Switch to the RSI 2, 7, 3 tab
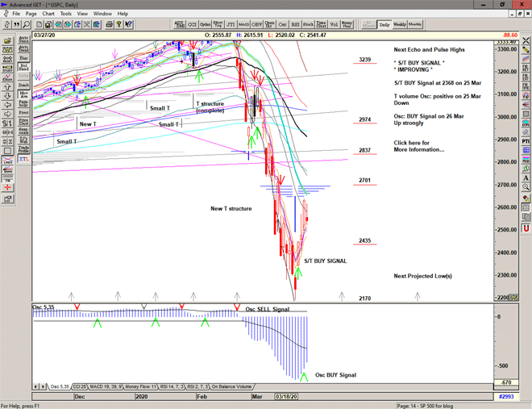 [197, 386]
